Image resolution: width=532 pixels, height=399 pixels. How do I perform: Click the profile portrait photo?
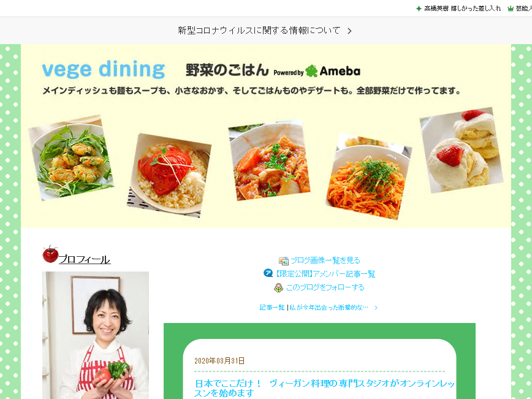(96, 335)
